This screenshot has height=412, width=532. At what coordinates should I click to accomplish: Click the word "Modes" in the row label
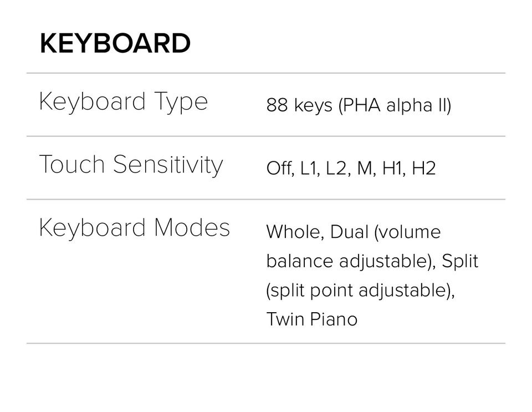pyautogui.click(x=192, y=228)
